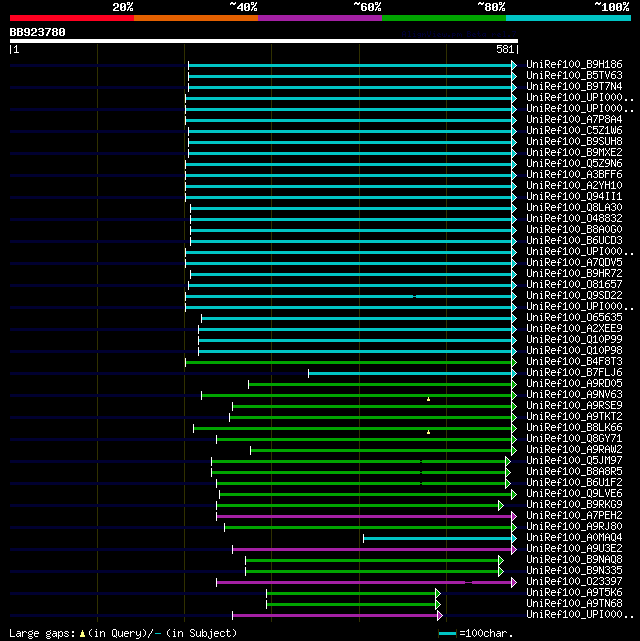Click the arrowhead ending the B9RKG9 alignment

501,505
